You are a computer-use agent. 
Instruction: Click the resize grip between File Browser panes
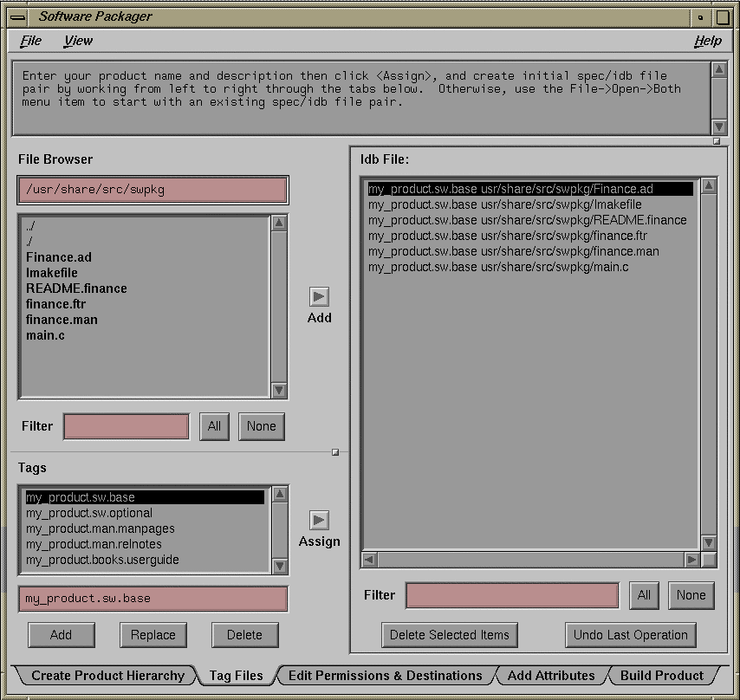334,451
